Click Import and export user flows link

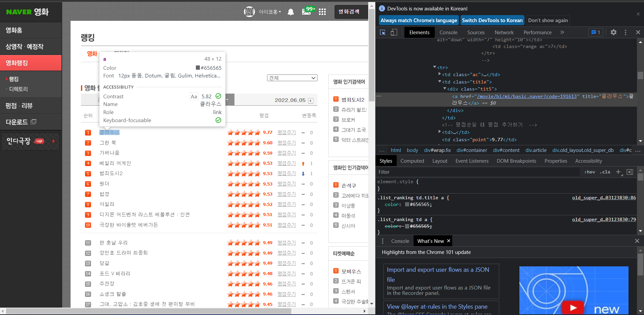pos(438,274)
